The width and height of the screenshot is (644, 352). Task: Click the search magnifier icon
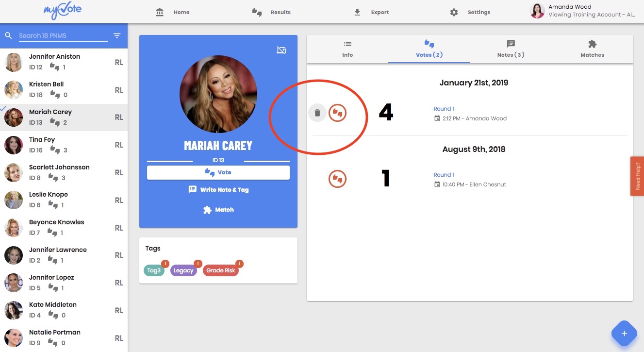pos(8,35)
